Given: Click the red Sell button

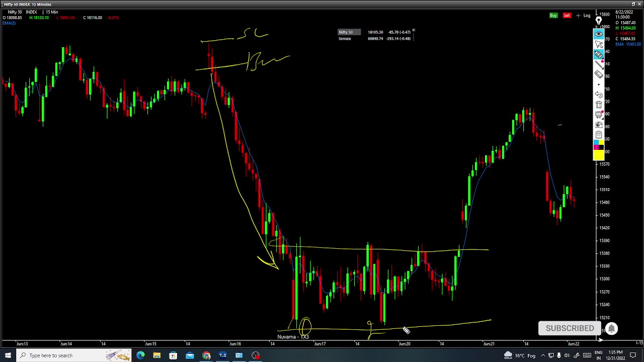Looking at the screenshot, I should tap(567, 16).
